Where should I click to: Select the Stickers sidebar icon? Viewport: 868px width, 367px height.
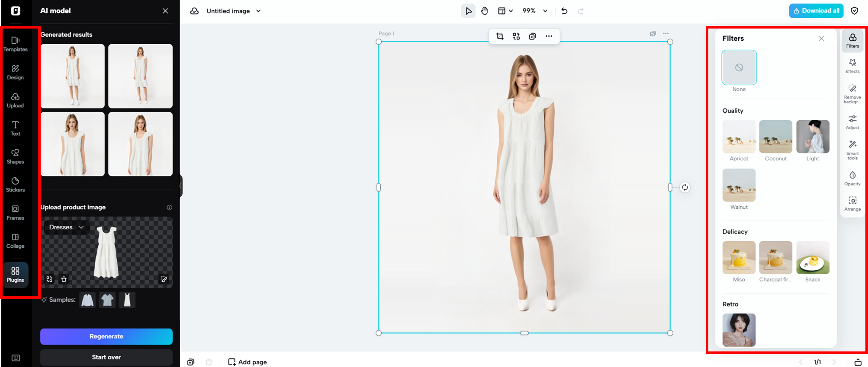(16, 185)
